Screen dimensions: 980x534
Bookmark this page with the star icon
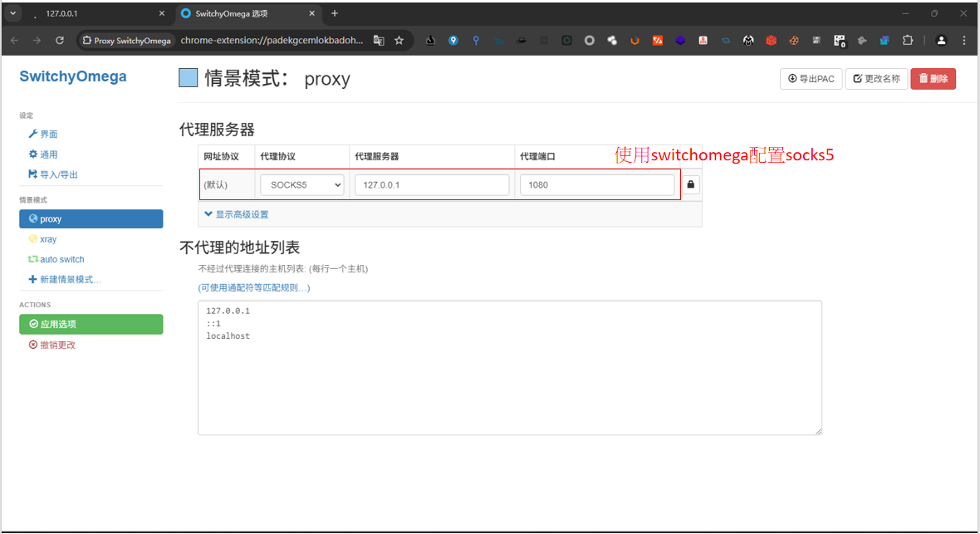(x=399, y=40)
